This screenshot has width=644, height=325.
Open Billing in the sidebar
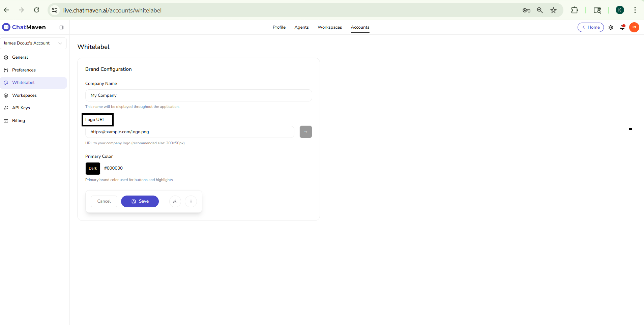pos(19,121)
